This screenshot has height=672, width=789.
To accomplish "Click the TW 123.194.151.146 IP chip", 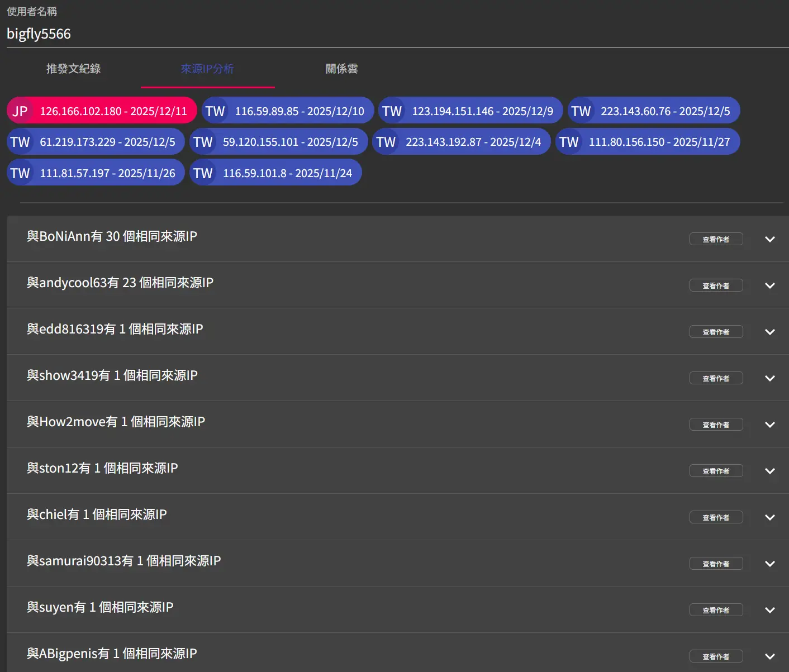I will tap(470, 111).
